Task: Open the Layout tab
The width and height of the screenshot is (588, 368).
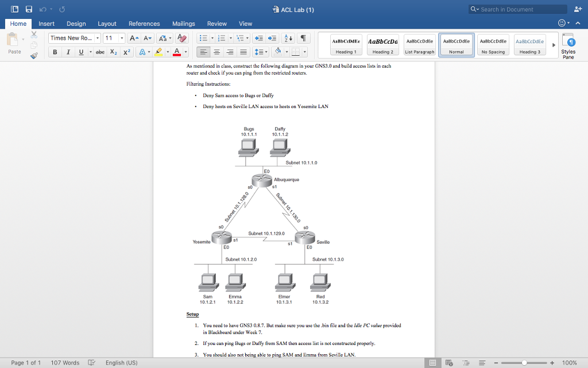Action: tap(107, 24)
